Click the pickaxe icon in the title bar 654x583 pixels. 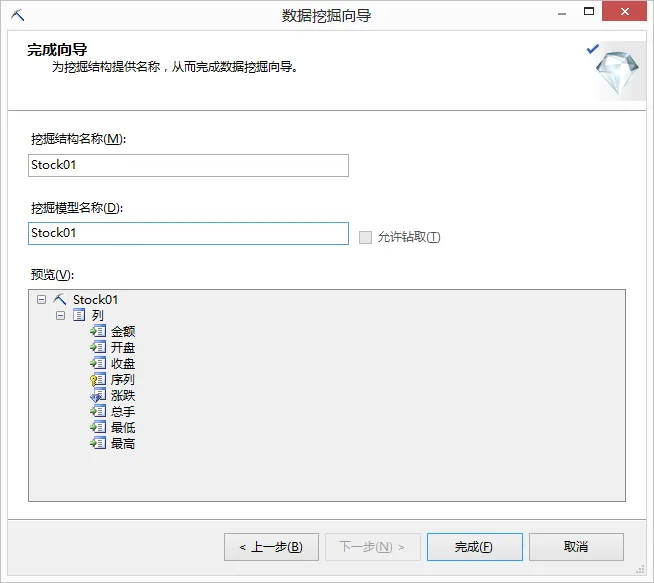pos(18,15)
